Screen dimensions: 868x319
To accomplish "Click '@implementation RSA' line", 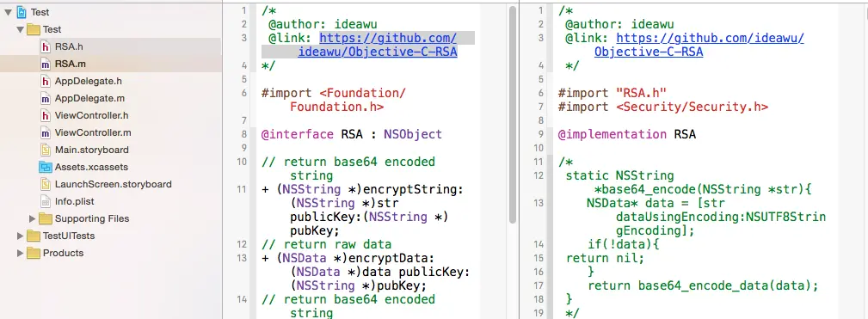I will (x=626, y=134).
